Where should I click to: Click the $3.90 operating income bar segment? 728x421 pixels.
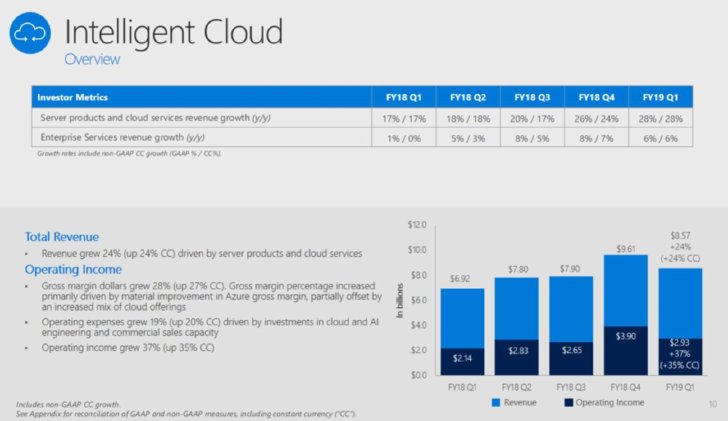click(626, 350)
